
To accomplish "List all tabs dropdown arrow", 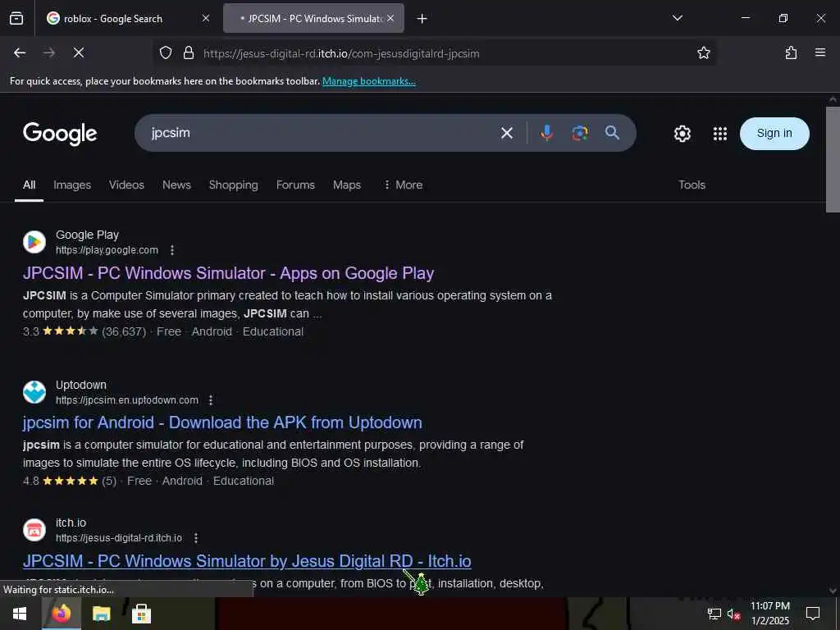I will click(x=677, y=18).
